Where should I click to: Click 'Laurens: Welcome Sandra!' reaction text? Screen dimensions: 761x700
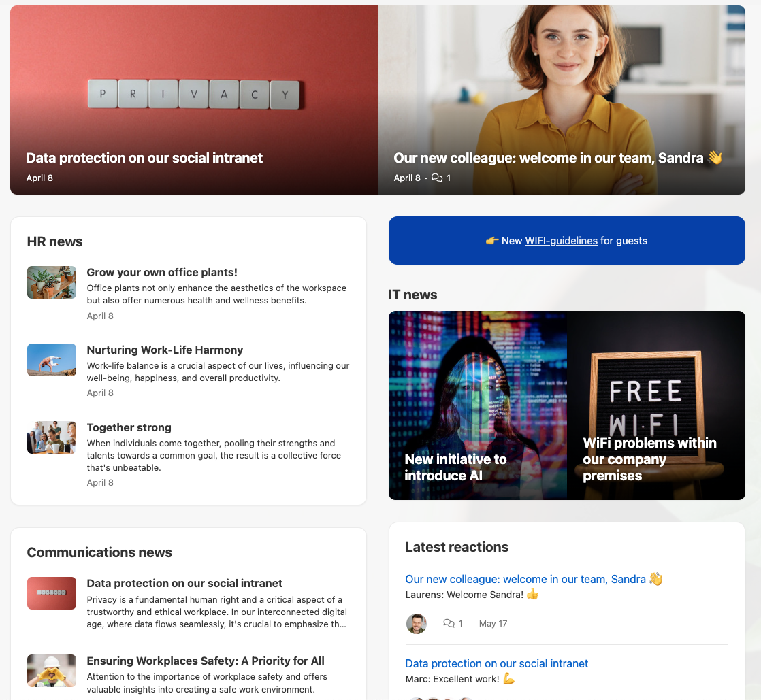point(472,595)
